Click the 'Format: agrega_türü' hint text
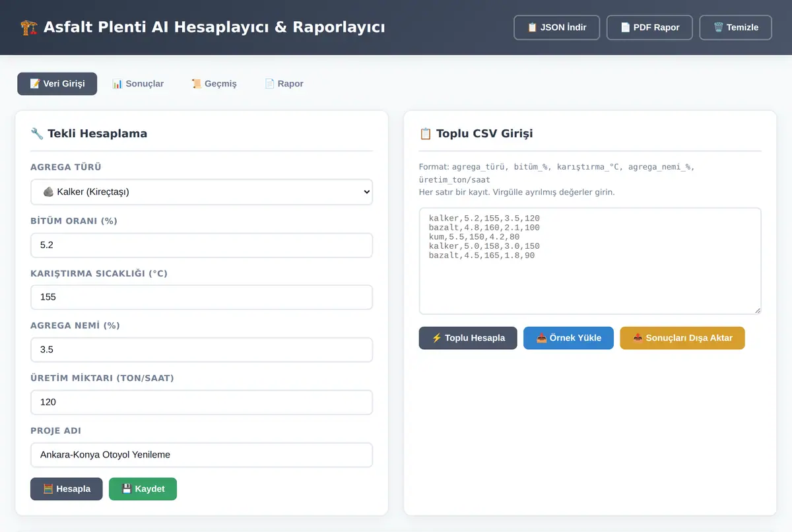Screen dimensions: 792x532 pos(556,173)
